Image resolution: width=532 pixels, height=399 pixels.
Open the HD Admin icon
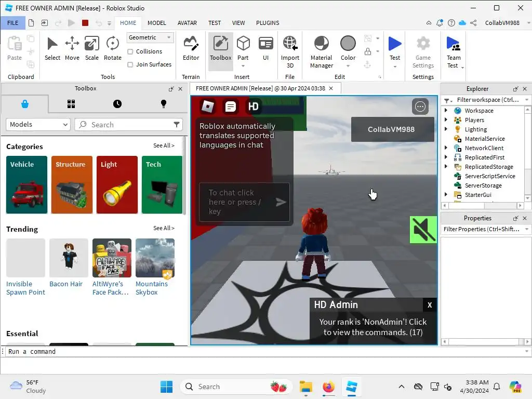[x=253, y=107]
